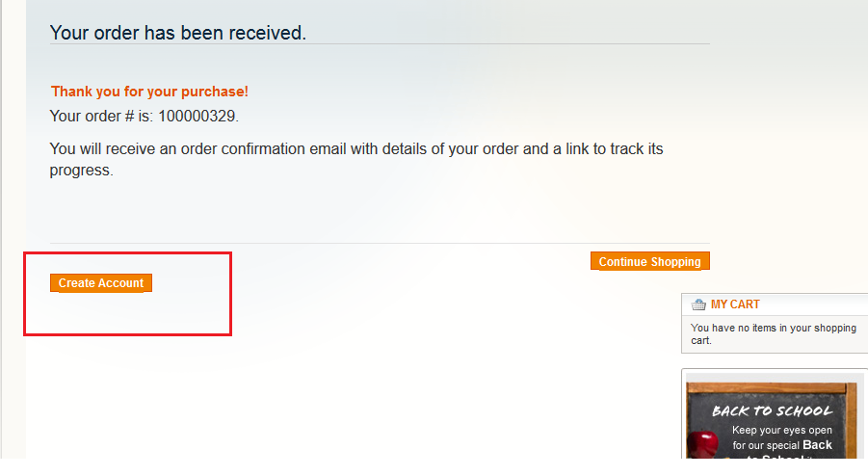The height and width of the screenshot is (476, 868).
Task: Click the red apple on the banner
Action: 701,442
